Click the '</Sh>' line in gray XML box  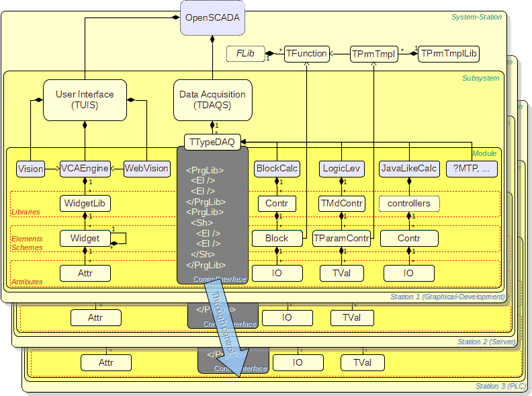click(203, 254)
